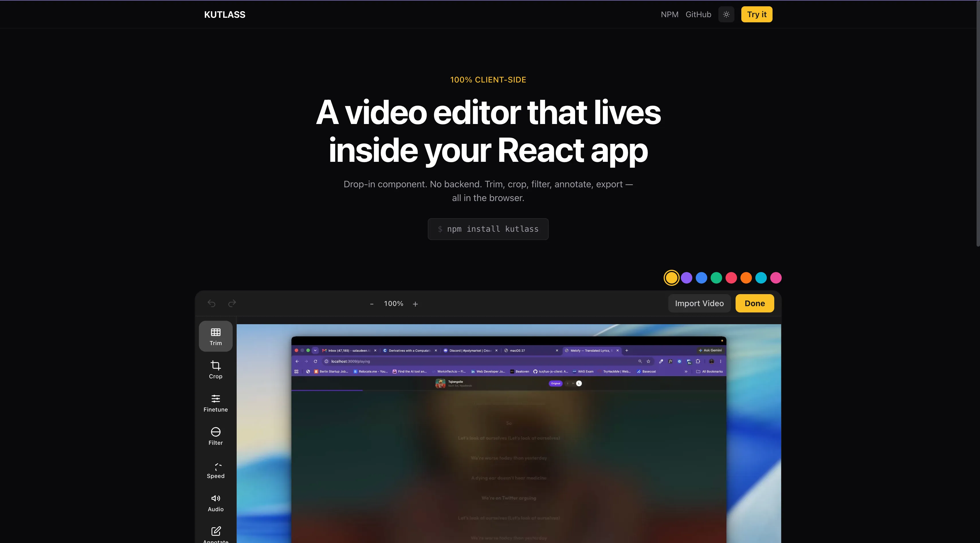Click the tab search chevron in preview
Screen dimensions: 980x543
[315, 351]
